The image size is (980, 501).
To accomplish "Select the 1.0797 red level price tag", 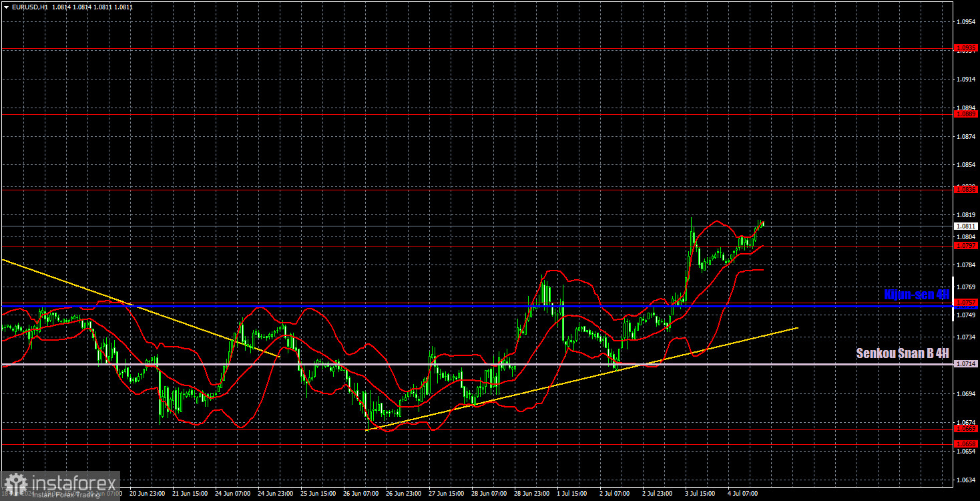I will (967, 246).
